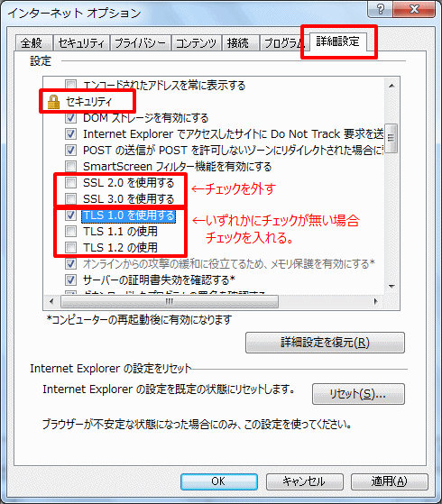The width and height of the screenshot is (442, 504).
Task: Uncheck the SSL 2.0 checkbox
Action: [70, 182]
